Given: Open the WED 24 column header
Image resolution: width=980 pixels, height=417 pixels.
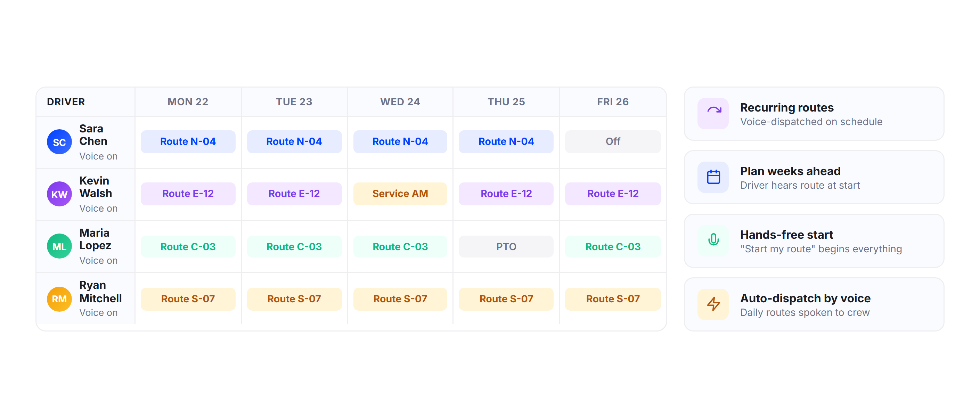Looking at the screenshot, I should point(400,102).
